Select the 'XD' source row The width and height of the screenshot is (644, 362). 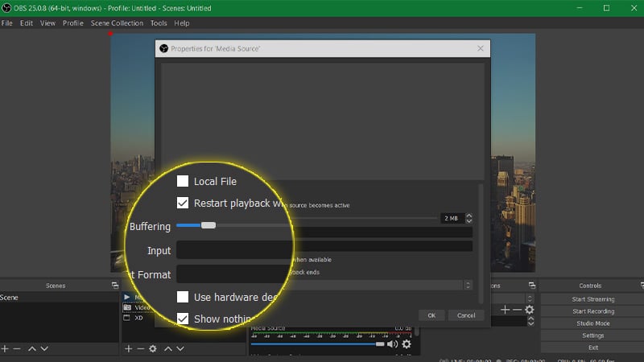(x=138, y=318)
